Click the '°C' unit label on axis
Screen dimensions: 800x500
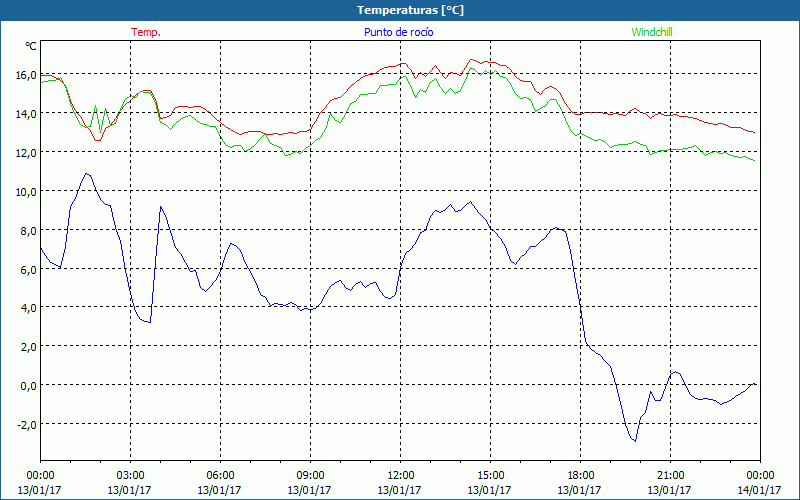pyautogui.click(x=31, y=46)
